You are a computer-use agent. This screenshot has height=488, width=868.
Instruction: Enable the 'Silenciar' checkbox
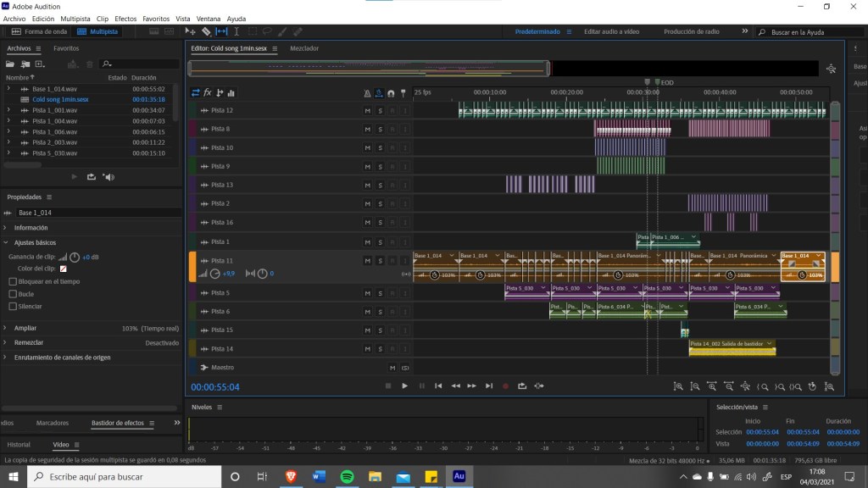pos(12,307)
